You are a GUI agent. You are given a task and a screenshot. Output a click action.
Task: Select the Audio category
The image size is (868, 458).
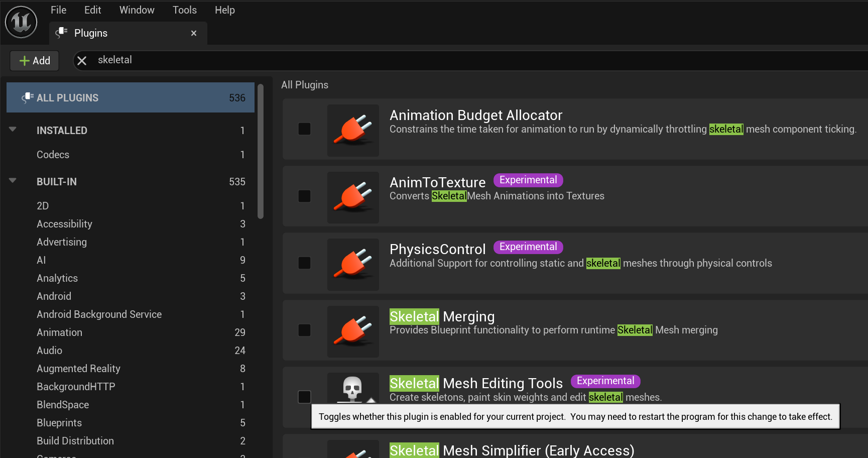[x=131, y=351]
